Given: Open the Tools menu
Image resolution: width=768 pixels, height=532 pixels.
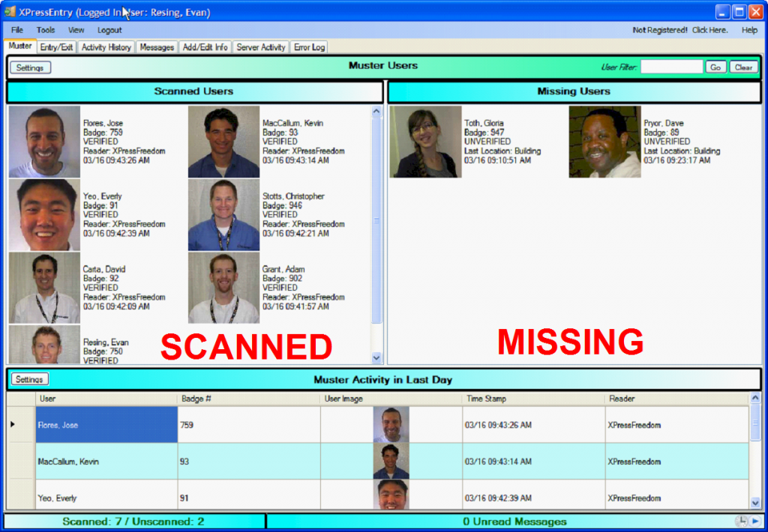Looking at the screenshot, I should coord(46,30).
